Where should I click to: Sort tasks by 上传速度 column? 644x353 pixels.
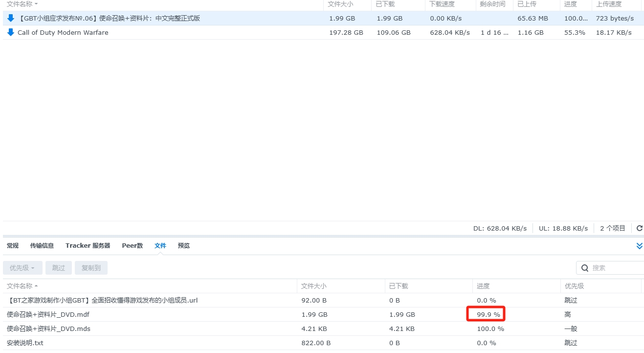coord(617,4)
